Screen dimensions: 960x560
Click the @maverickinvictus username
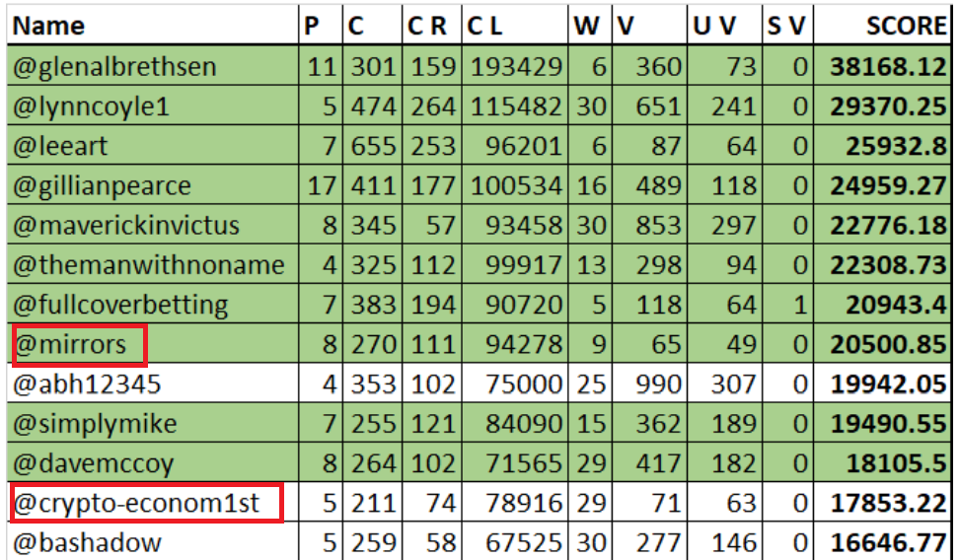pyautogui.click(x=126, y=226)
